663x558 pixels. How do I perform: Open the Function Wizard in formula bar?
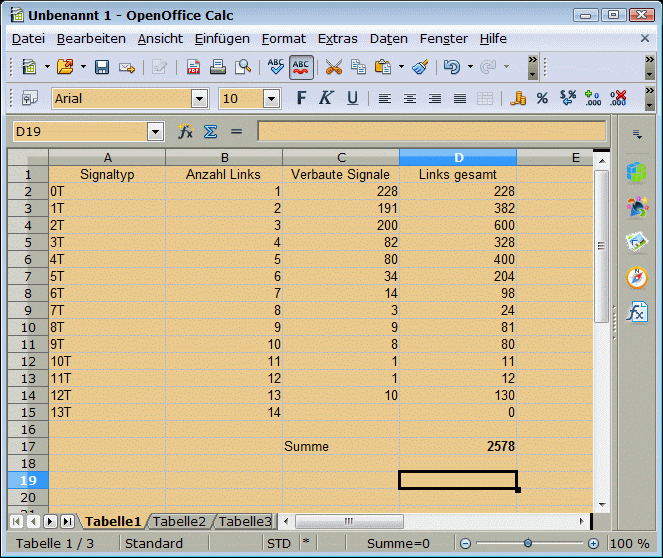click(x=185, y=132)
